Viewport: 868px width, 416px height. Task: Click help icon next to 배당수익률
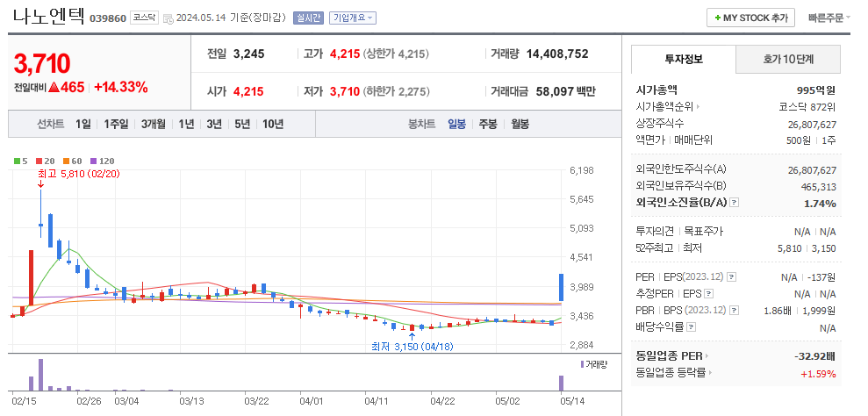(x=691, y=326)
